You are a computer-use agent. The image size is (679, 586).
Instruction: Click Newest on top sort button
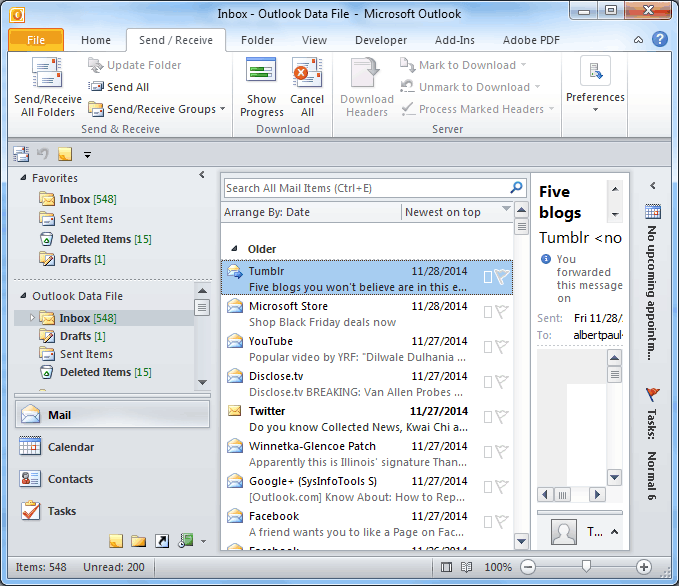(457, 212)
